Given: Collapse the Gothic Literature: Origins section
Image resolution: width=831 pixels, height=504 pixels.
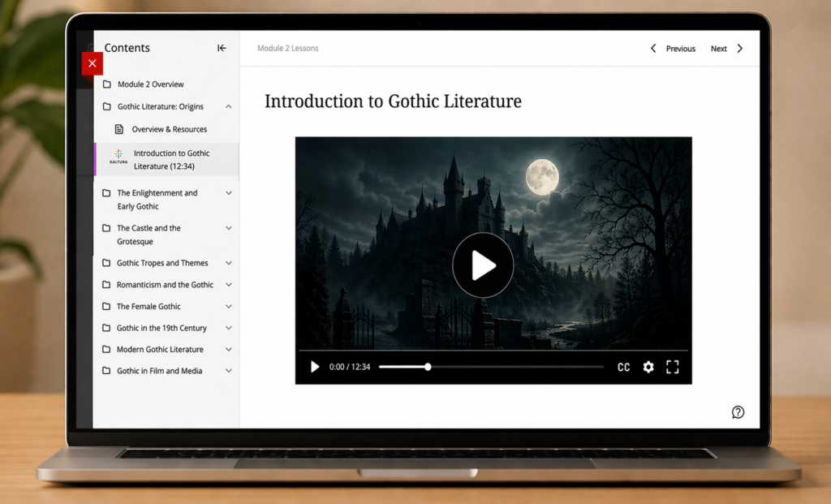Looking at the screenshot, I should 228,106.
